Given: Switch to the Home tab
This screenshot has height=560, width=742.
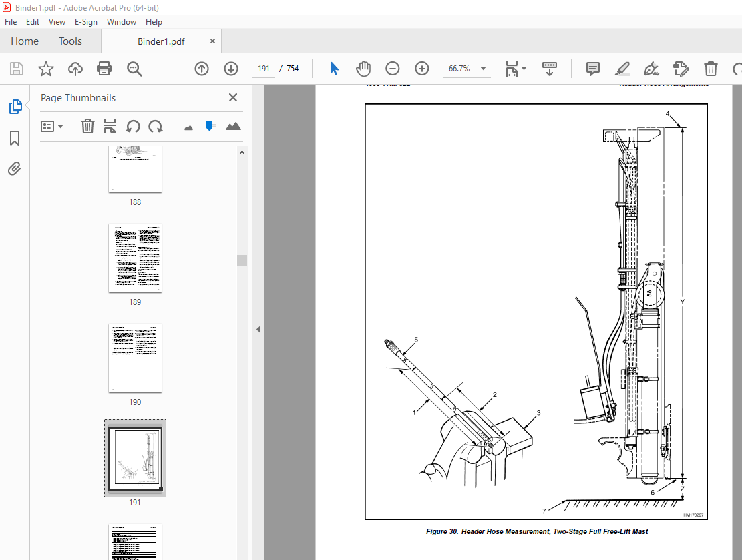Looking at the screenshot, I should [25, 41].
